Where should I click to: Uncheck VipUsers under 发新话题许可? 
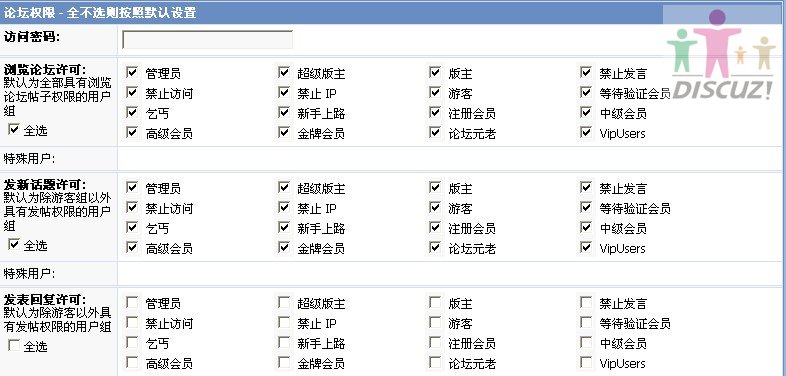click(586, 248)
